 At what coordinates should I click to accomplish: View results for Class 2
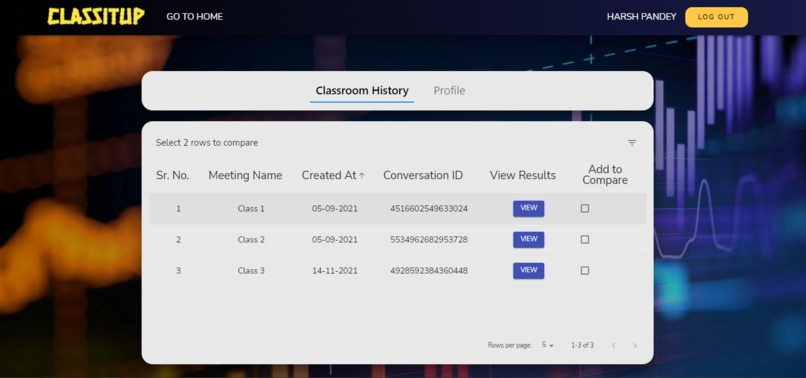(x=528, y=240)
